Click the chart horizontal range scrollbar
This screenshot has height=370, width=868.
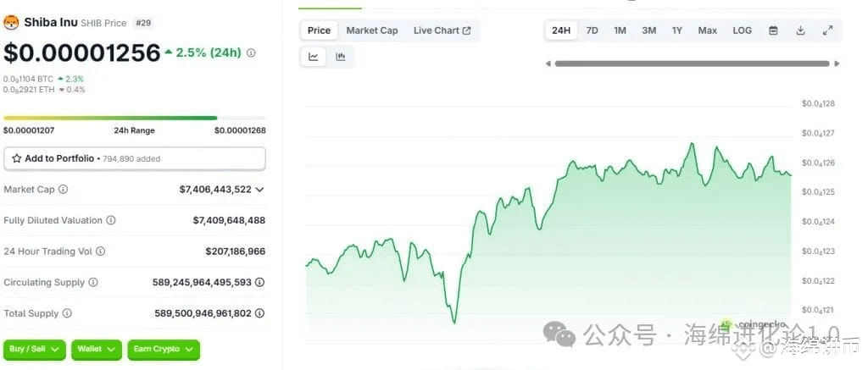[x=692, y=64]
